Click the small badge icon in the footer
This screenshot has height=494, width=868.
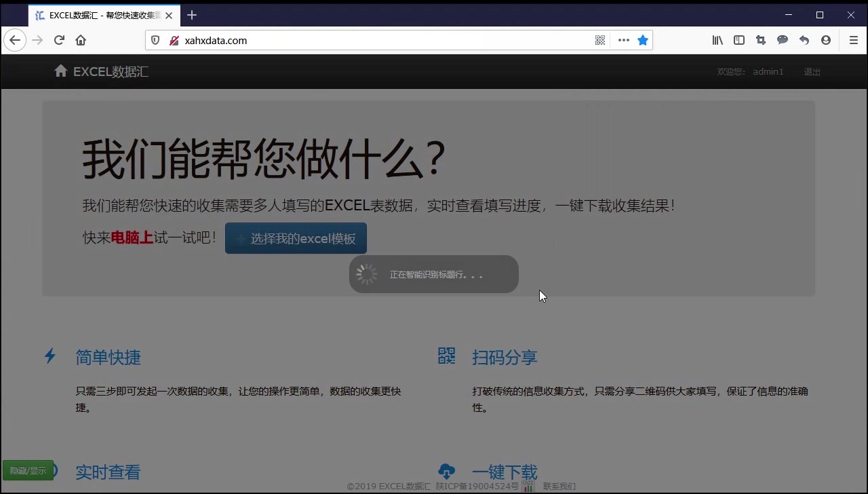coord(528,486)
